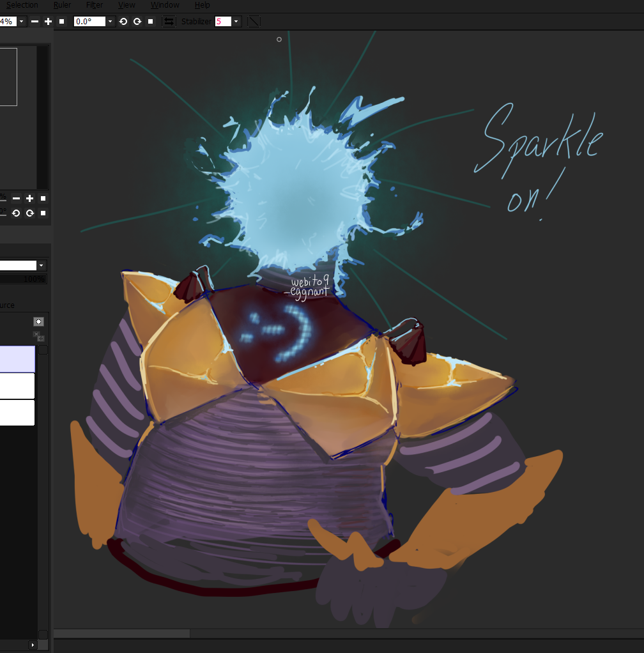The width and height of the screenshot is (644, 653).
Task: Zoom in using navigator panel plus button
Action: [x=29, y=199]
